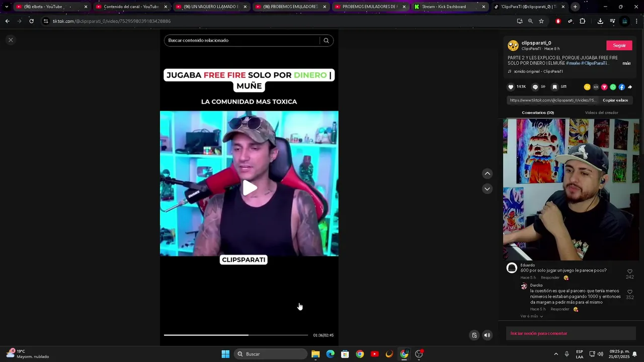Get embed code via the </> icon
Screen dimensions: 644x362
[x=596, y=87]
